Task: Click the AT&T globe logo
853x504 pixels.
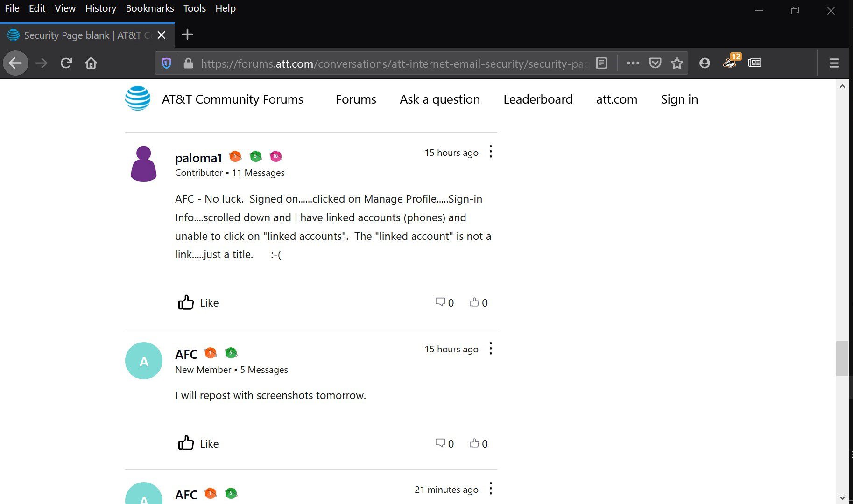Action: point(138,98)
